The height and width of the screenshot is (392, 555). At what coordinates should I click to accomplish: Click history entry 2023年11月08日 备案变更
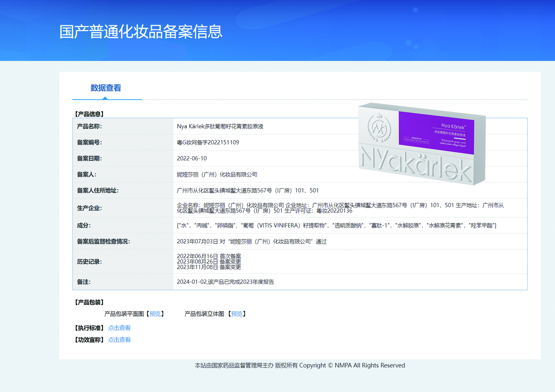tap(209, 267)
